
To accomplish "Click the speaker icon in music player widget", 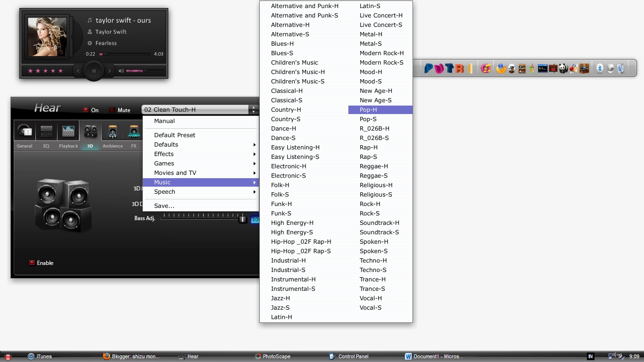I will pyautogui.click(x=121, y=71).
